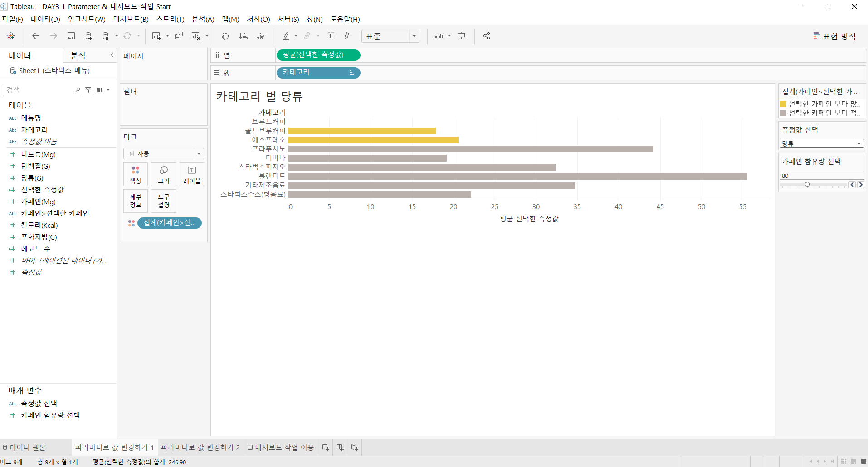The height and width of the screenshot is (467, 868).
Task: Click the 크기 marks card button
Action: point(164,174)
